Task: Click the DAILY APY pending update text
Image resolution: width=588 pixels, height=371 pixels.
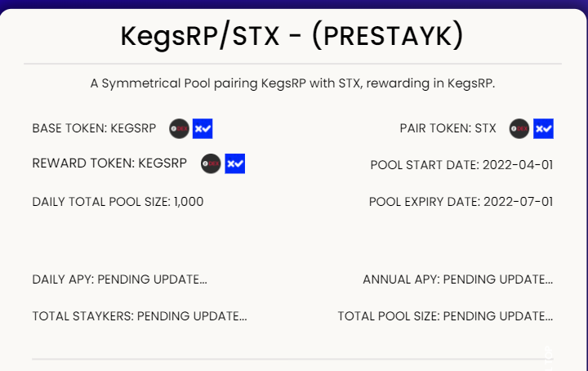Action: (119, 279)
